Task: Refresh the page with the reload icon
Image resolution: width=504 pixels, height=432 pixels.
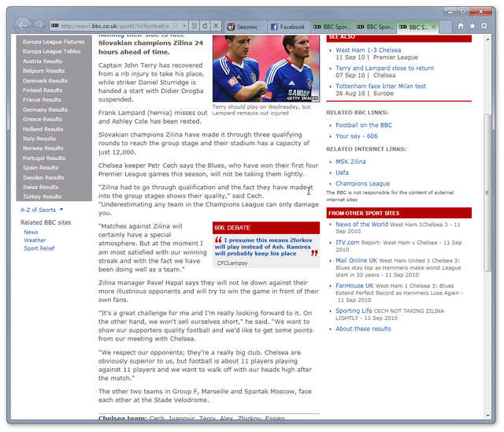Action: pyautogui.click(x=205, y=26)
